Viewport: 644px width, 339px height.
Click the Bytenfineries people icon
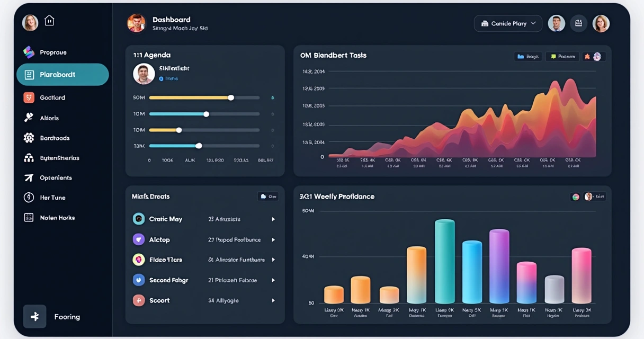pyautogui.click(x=29, y=158)
